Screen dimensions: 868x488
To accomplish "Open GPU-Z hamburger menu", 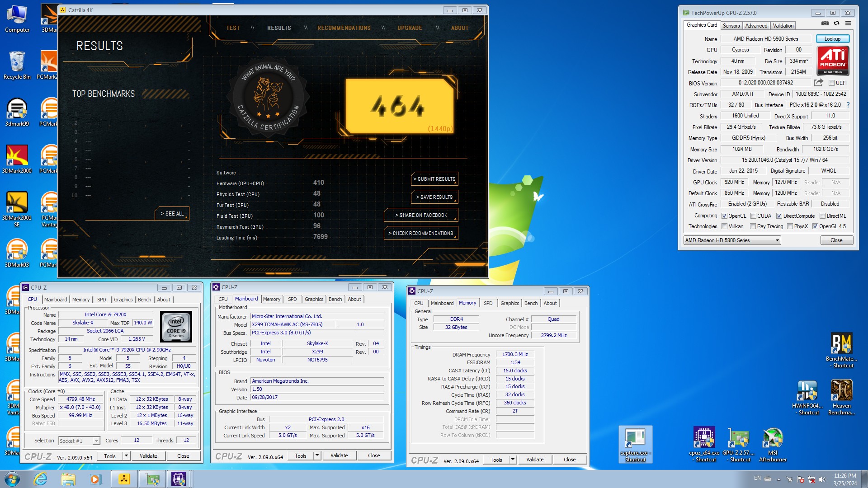I will (x=849, y=23).
